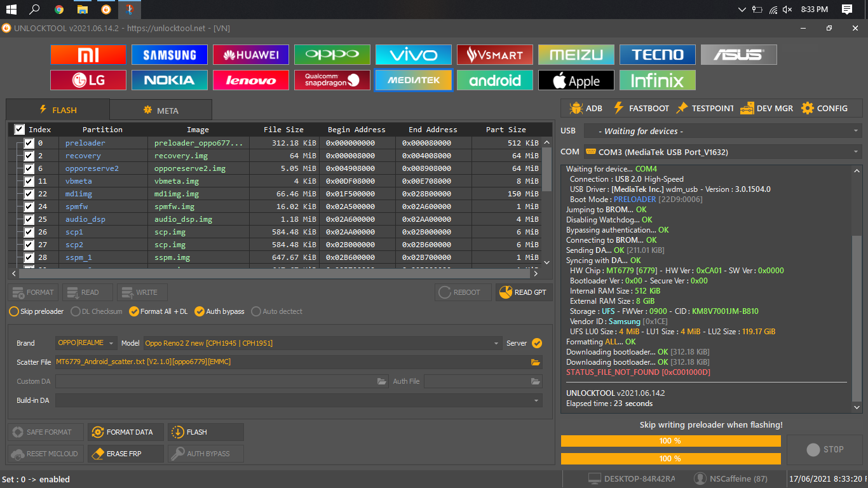Uncheck the opporeserve2 partition checkbox

click(29, 168)
